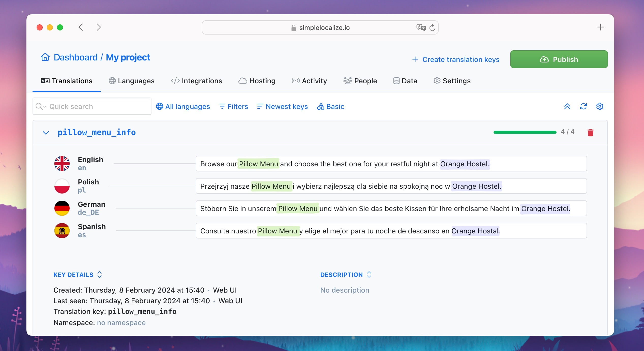Viewport: 644px width, 351px height.
Task: Open the Integrations tab
Action: pyautogui.click(x=196, y=81)
